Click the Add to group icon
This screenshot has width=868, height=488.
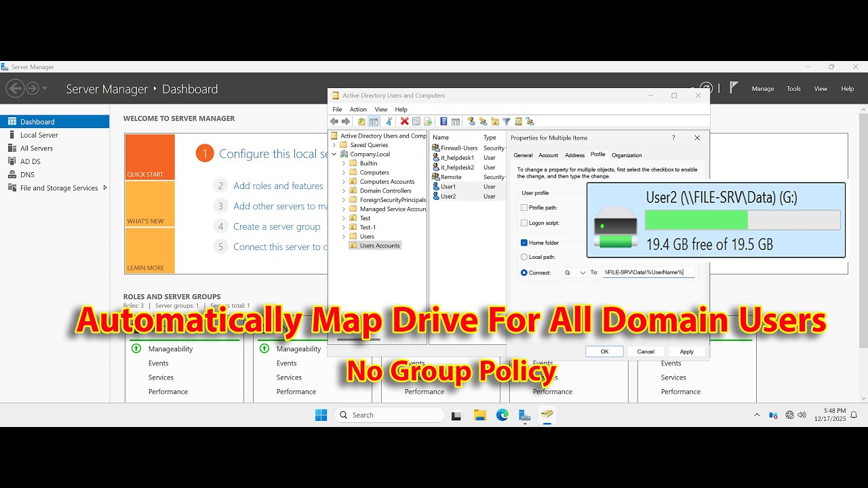tap(530, 121)
